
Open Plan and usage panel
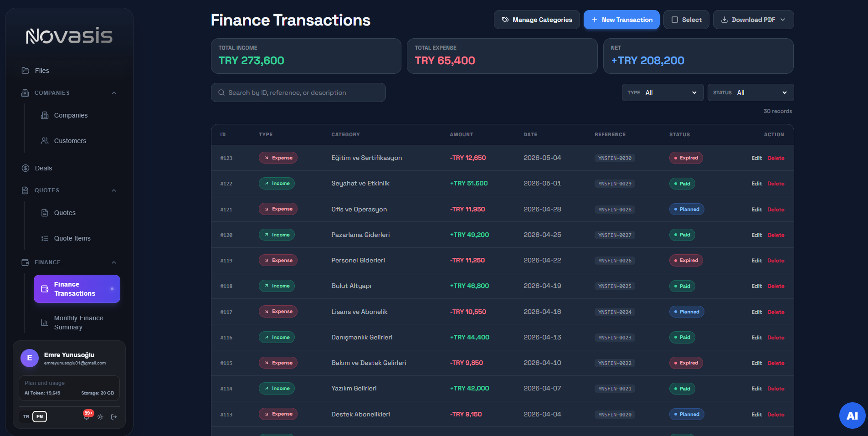pos(69,388)
